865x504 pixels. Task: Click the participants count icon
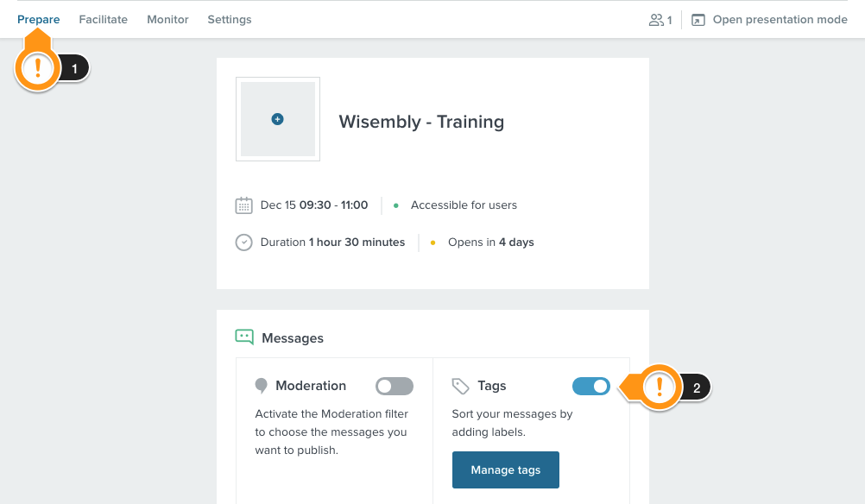(x=656, y=20)
